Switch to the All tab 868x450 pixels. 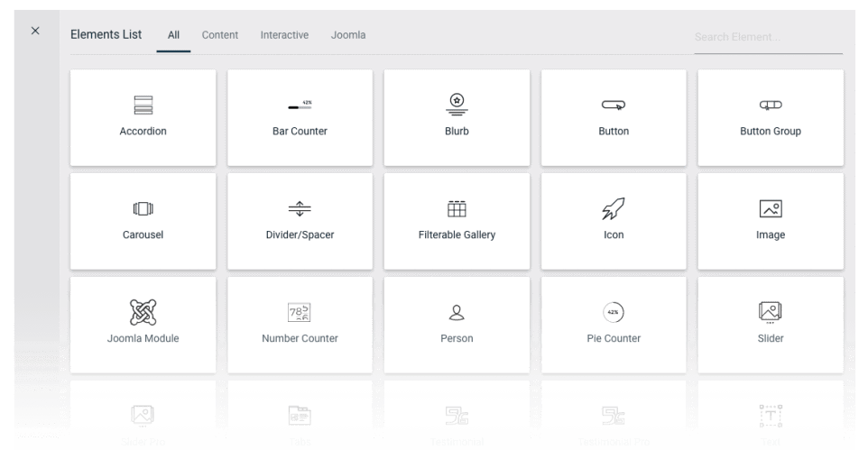173,35
